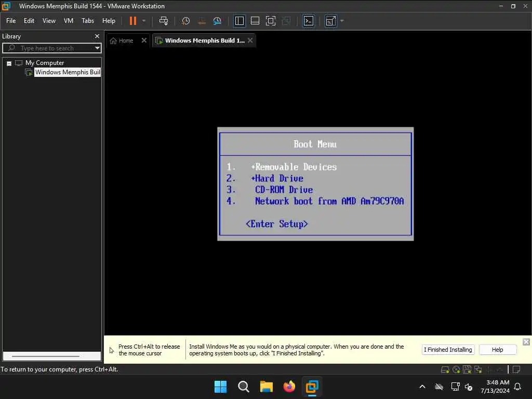Click the muted volume tray icon
Viewport: 532px width, 399px height.
coord(469,387)
